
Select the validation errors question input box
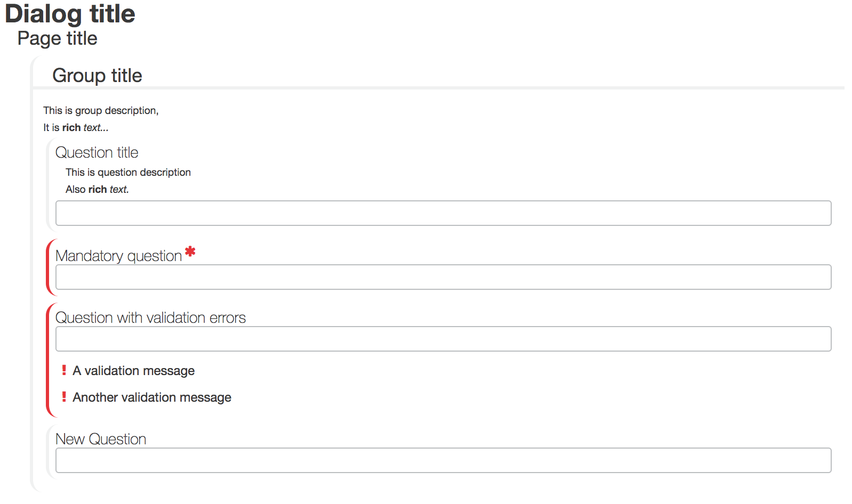click(443, 339)
